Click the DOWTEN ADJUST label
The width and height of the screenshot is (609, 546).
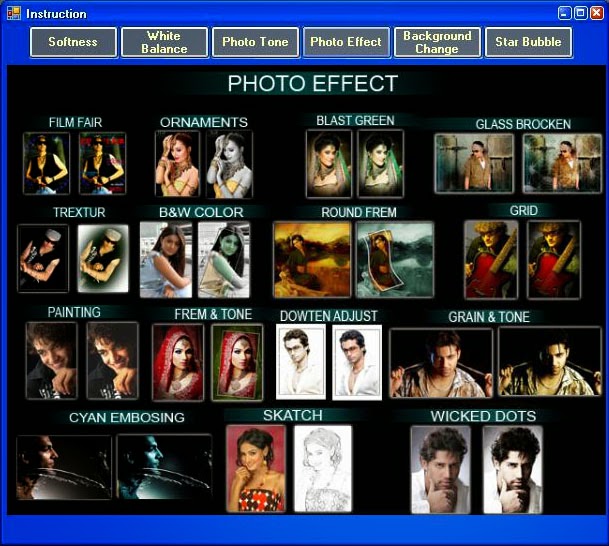click(329, 316)
